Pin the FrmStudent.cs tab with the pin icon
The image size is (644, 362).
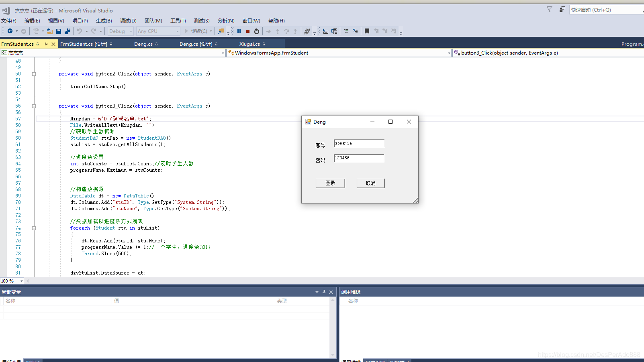[x=46, y=44]
